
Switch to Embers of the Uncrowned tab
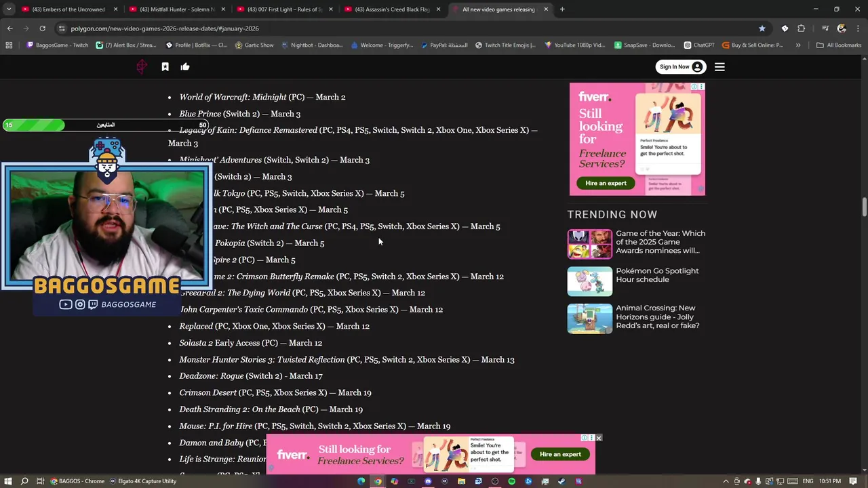tap(69, 9)
